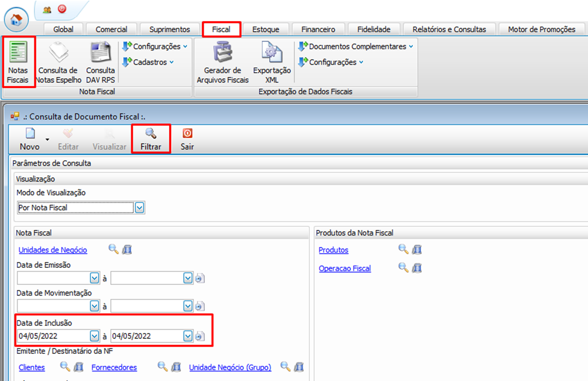Open Data de Inclusão start date picker
Screen dimensions: 588x381
pyautogui.click(x=94, y=336)
